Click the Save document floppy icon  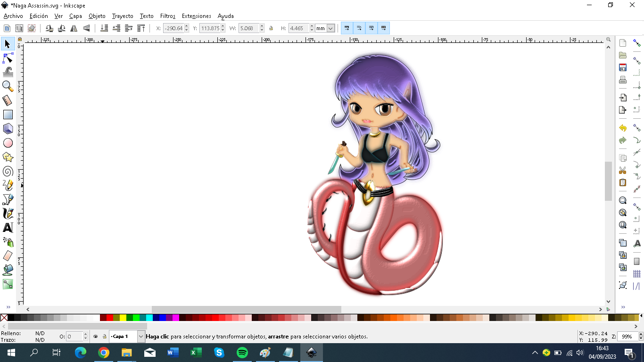[x=623, y=67]
